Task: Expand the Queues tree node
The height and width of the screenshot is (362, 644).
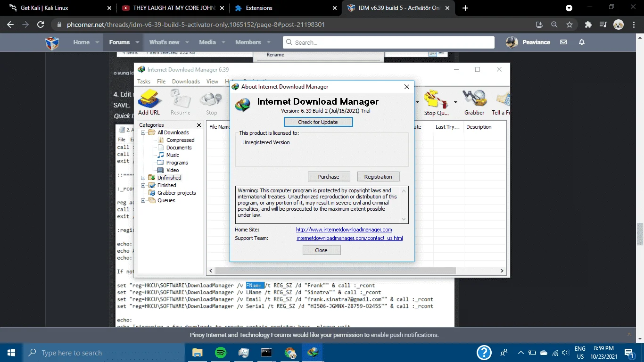Action: click(143, 200)
